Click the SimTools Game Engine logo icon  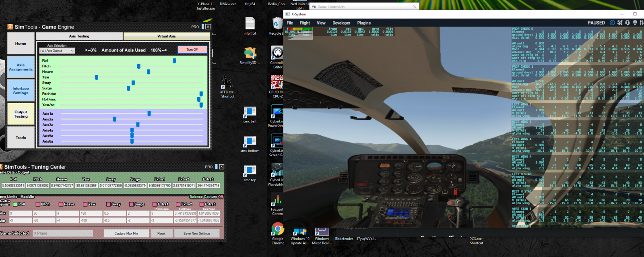pos(10,27)
